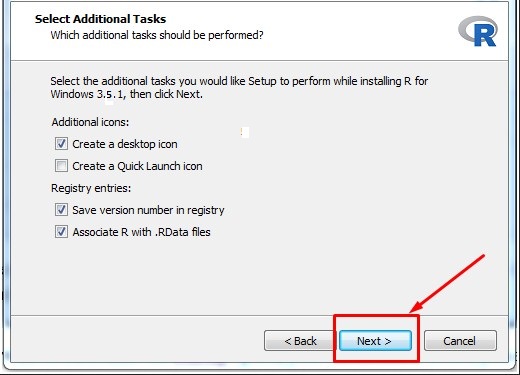
Task: Click the red arrow annotation pointing at Next
Action: tap(447, 283)
